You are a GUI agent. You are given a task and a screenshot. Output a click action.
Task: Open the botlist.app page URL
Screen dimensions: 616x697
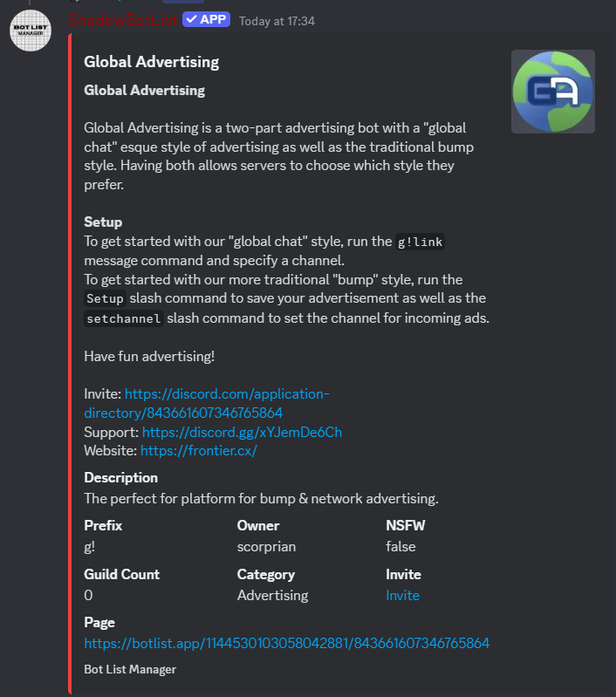click(287, 643)
